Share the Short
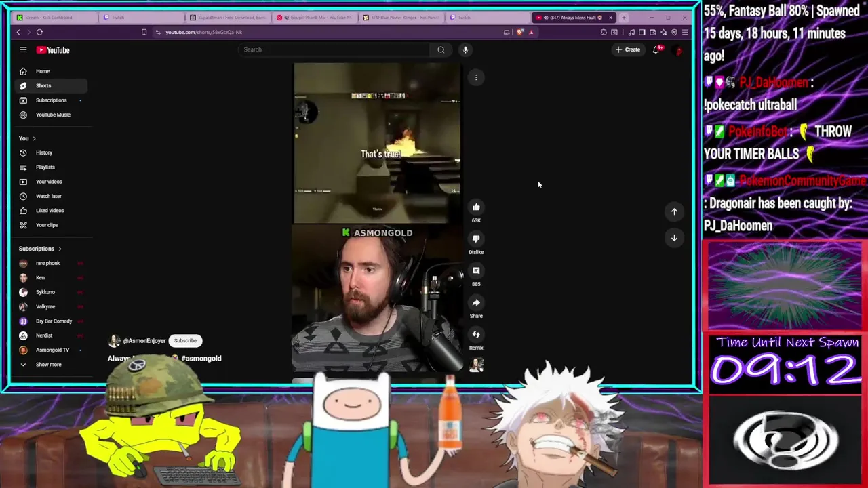This screenshot has width=868, height=488. pos(476,302)
